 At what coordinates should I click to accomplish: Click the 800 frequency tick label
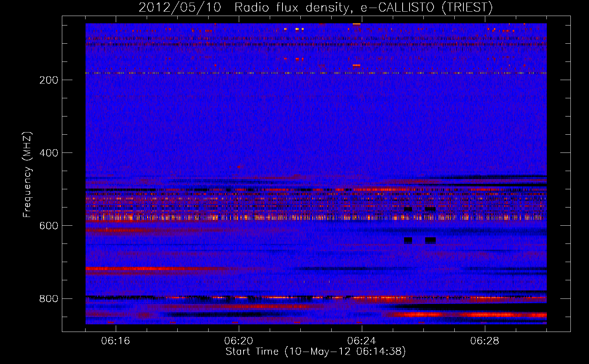(49, 298)
